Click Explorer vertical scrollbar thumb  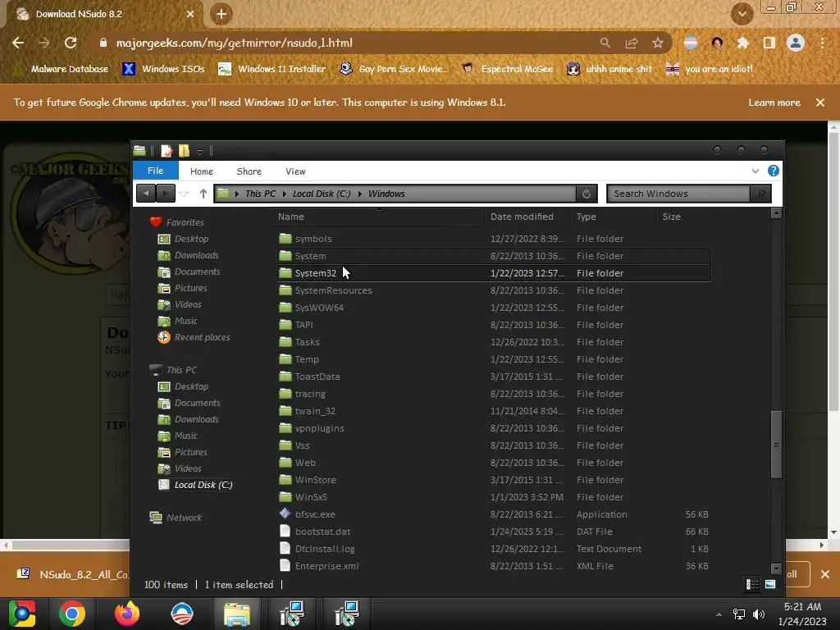[x=776, y=445]
